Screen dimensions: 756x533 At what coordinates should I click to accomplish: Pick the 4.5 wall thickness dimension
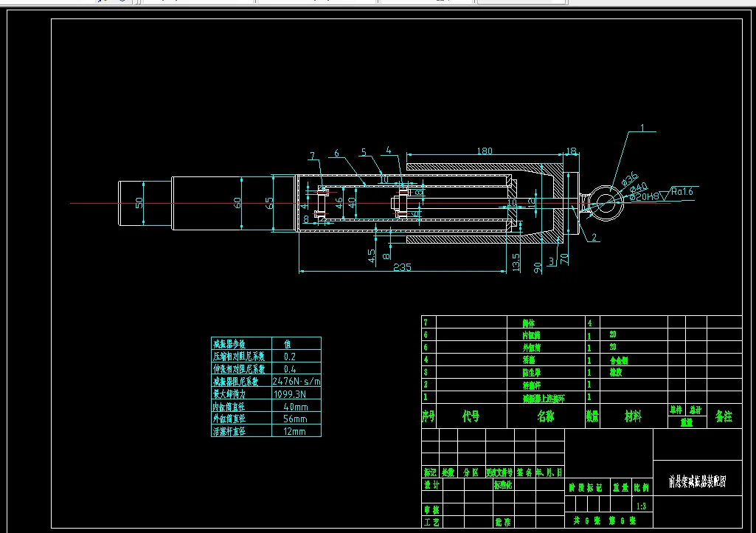tap(372, 256)
